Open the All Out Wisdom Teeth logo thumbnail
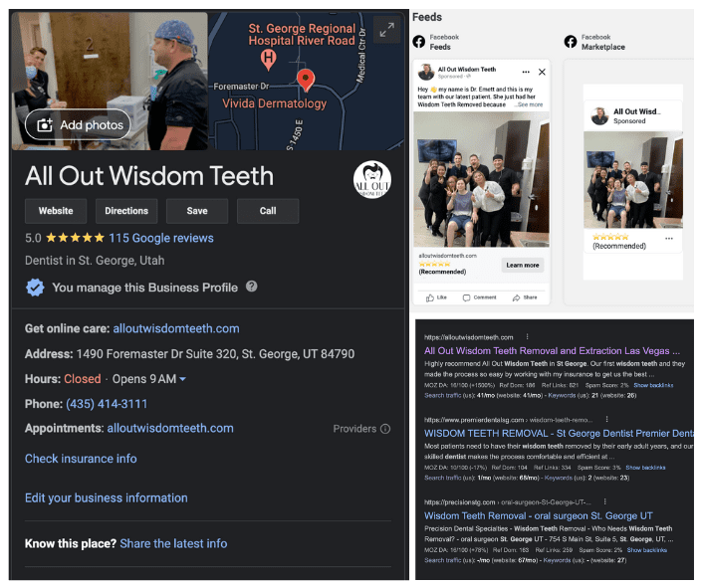 [x=372, y=179]
